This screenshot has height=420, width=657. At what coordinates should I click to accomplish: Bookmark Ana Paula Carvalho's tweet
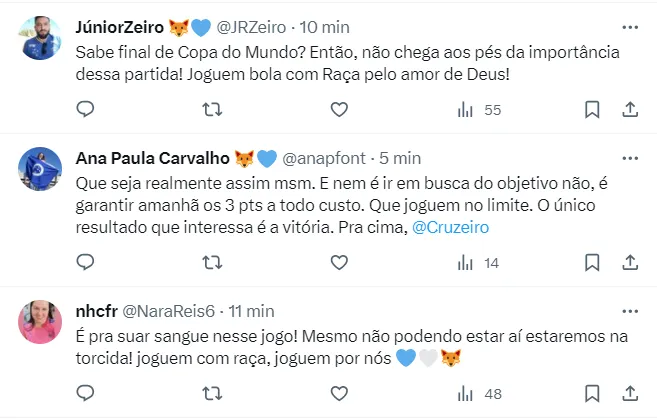(591, 262)
